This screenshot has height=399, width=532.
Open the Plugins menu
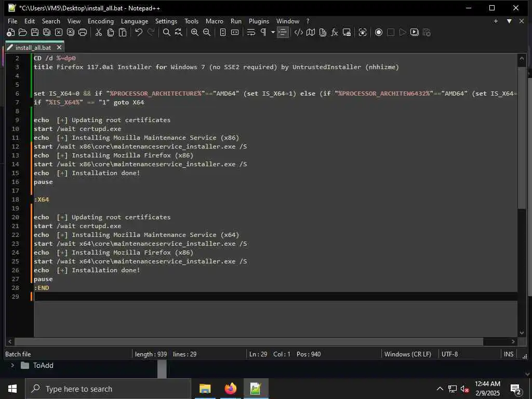pos(259,21)
